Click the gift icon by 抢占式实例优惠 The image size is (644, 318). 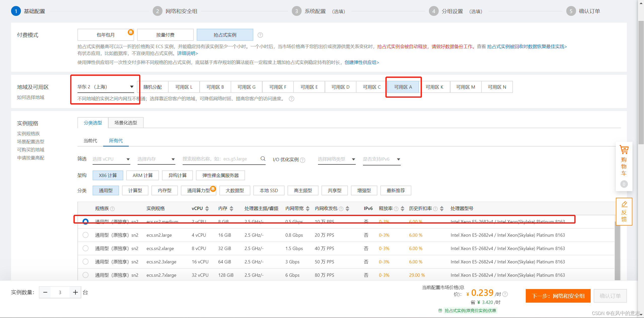(x=440, y=310)
